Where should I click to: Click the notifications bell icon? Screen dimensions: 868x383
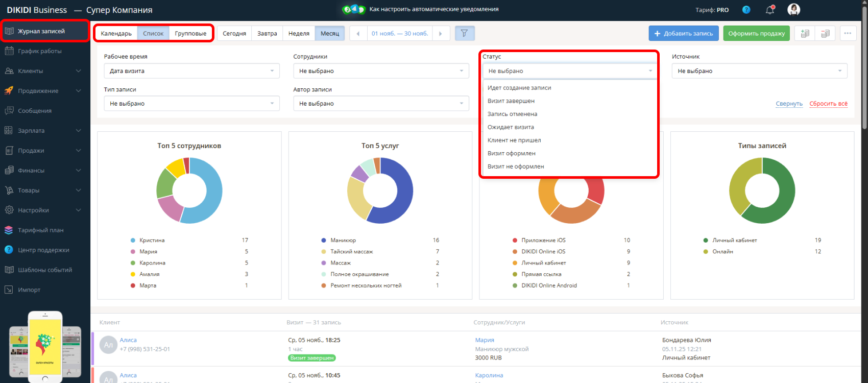(770, 10)
